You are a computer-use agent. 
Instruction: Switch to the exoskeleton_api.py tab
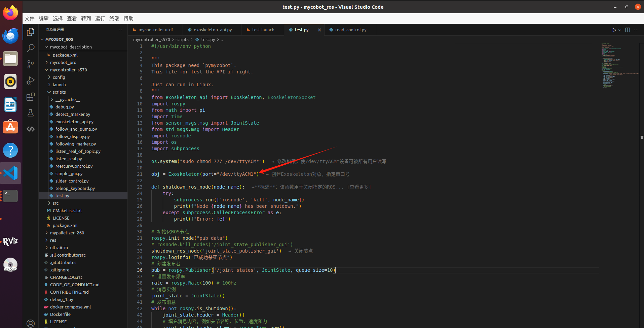[x=213, y=30]
